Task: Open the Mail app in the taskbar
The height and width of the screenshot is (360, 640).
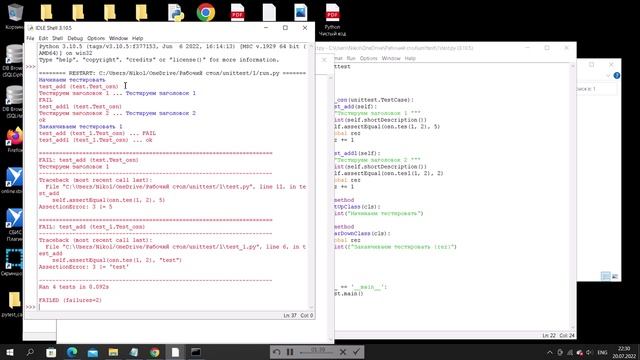Action: (93, 352)
